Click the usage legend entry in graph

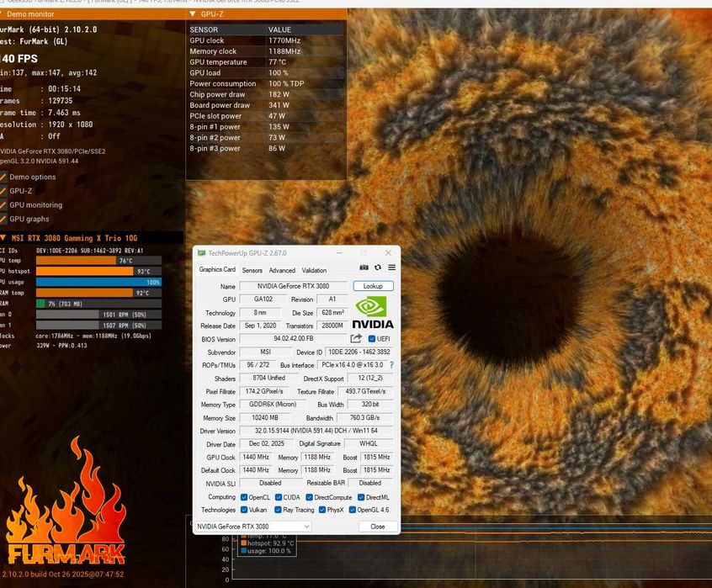[266, 551]
